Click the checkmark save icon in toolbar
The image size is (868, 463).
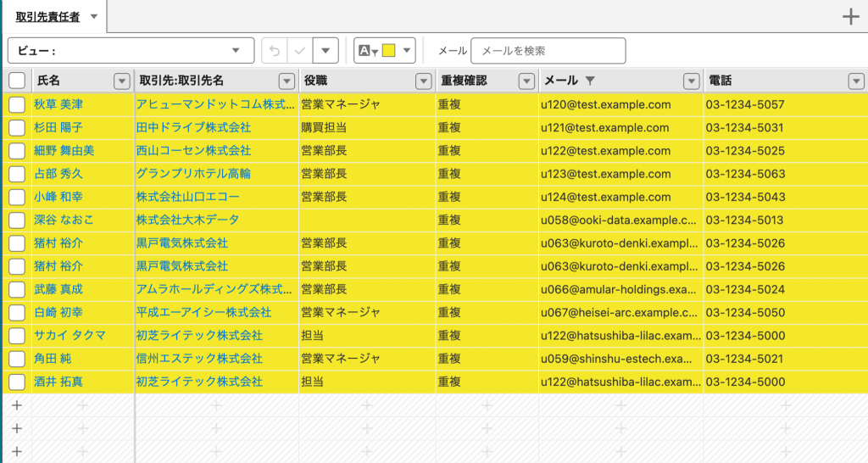[299, 51]
